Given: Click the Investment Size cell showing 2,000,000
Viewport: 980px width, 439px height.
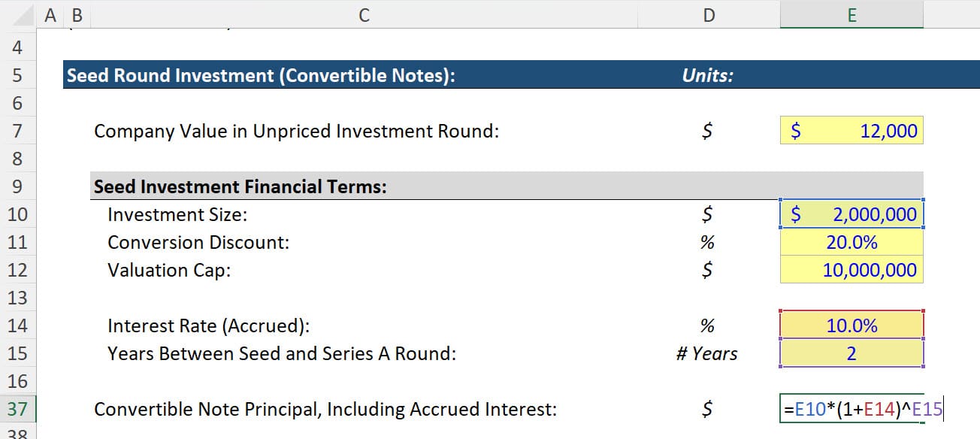Looking at the screenshot, I should [851, 213].
